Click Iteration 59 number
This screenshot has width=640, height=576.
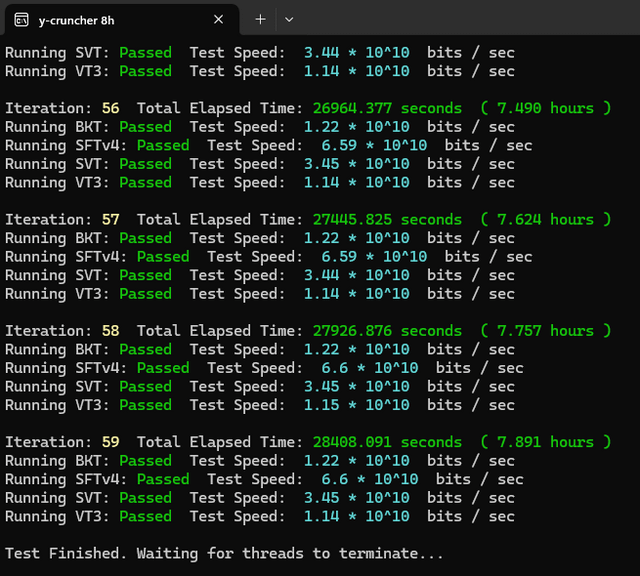coord(111,442)
